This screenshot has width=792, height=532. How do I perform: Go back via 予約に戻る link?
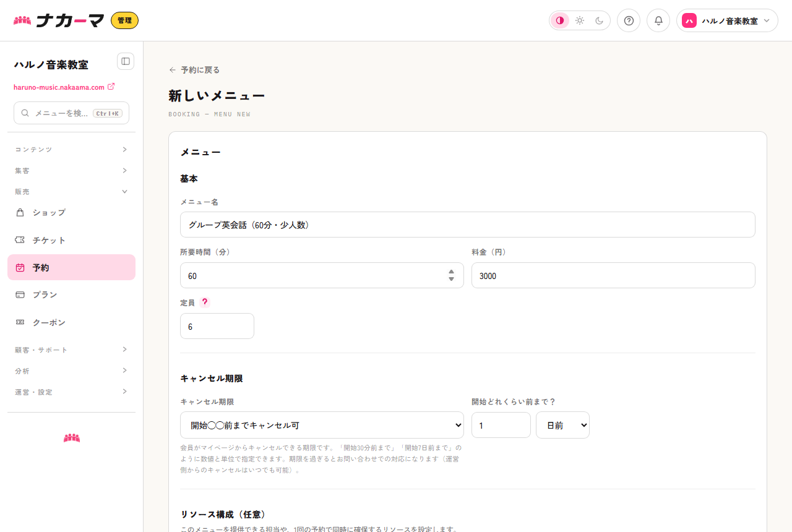[194, 70]
